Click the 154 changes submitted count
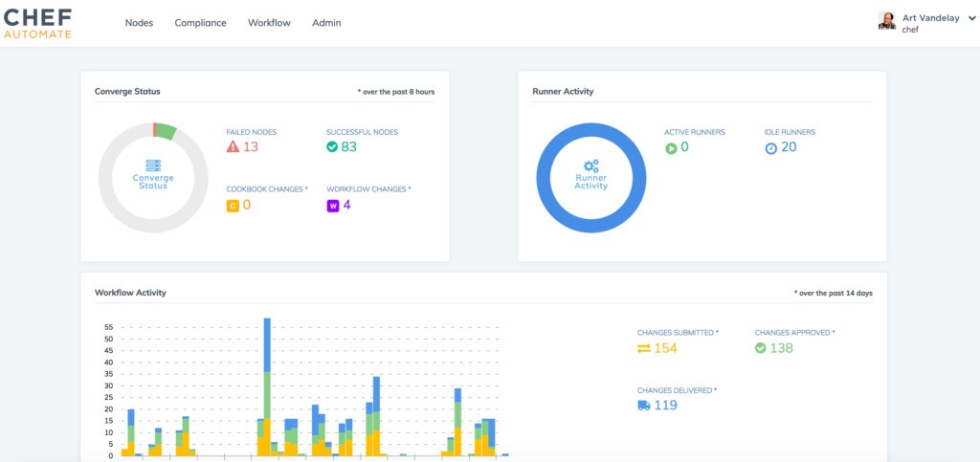Screen dimensions: 980x462 [664, 348]
